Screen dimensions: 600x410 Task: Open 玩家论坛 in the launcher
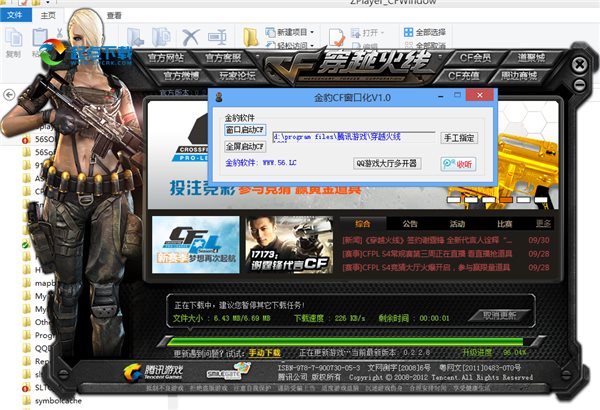point(237,75)
